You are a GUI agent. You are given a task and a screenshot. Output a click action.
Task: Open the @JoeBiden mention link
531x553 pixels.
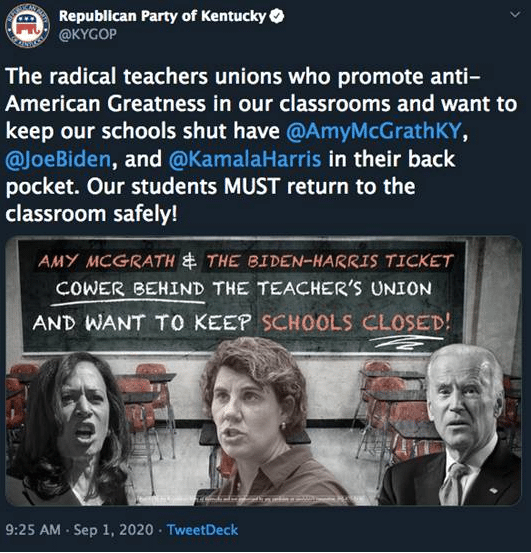click(x=58, y=159)
